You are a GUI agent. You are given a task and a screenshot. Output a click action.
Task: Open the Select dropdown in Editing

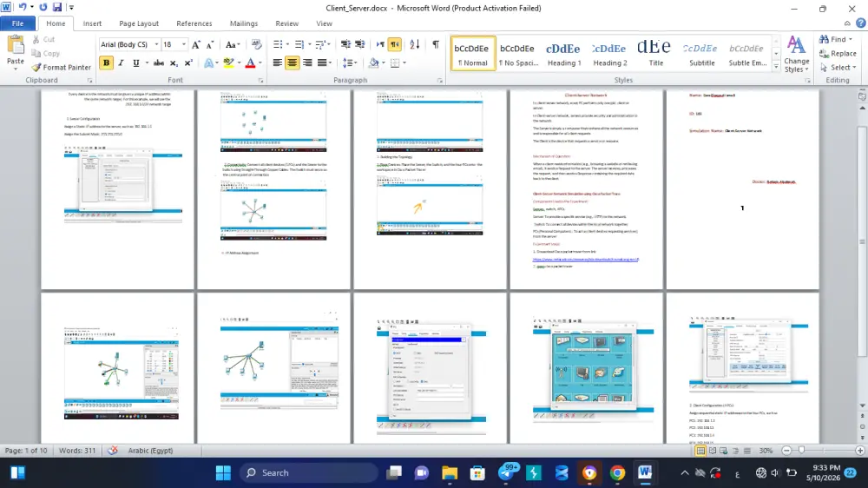click(838, 67)
